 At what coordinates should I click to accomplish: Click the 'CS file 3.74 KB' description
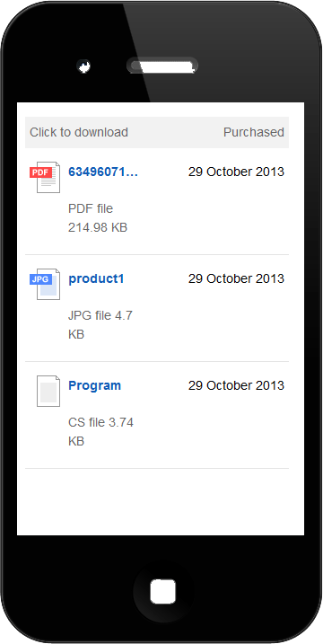(100, 432)
